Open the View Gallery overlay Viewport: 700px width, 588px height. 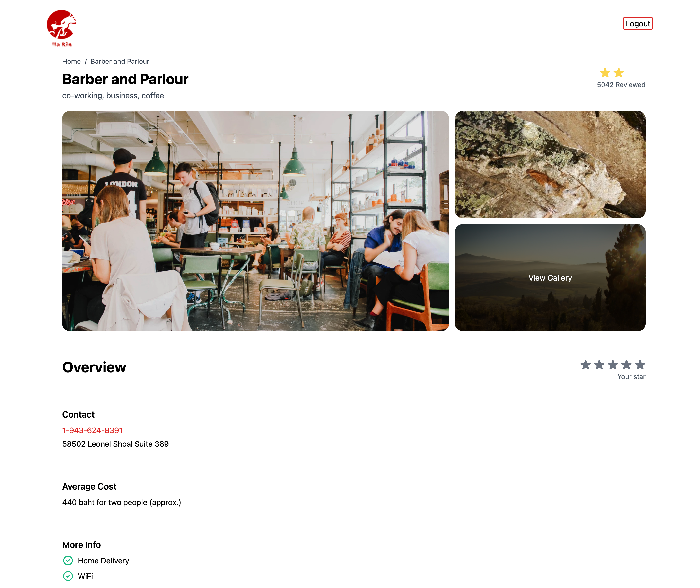(x=550, y=277)
